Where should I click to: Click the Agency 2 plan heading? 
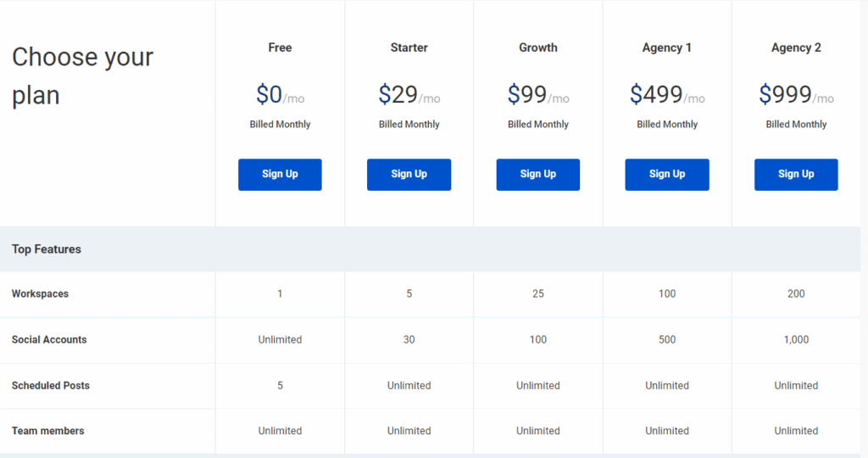[x=796, y=48]
